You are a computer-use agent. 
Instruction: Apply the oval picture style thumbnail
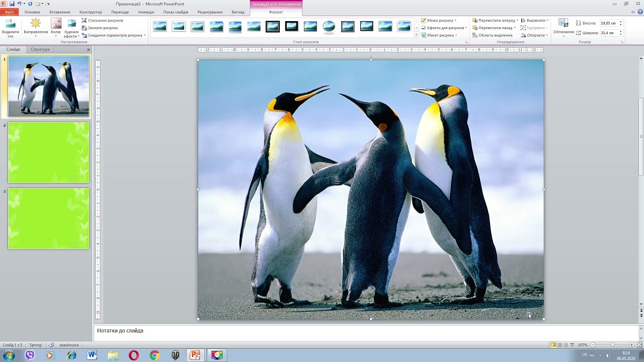click(329, 26)
